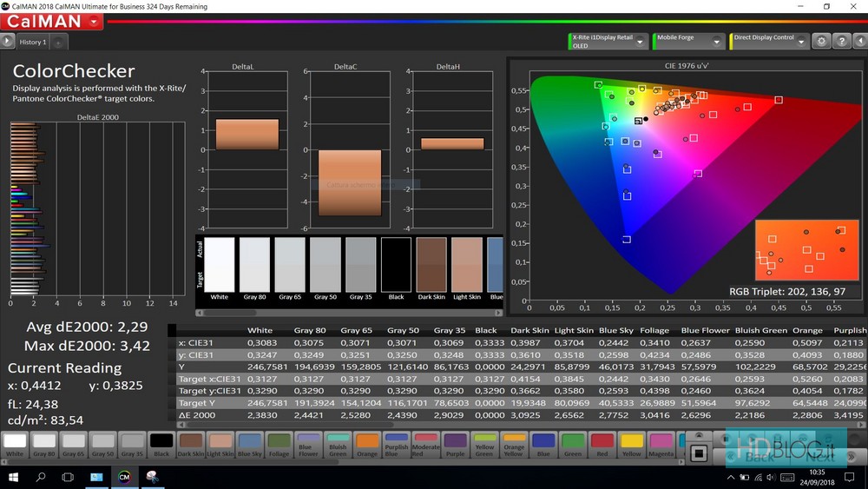868x489 pixels.
Task: Add a new history tab
Action: tap(58, 42)
